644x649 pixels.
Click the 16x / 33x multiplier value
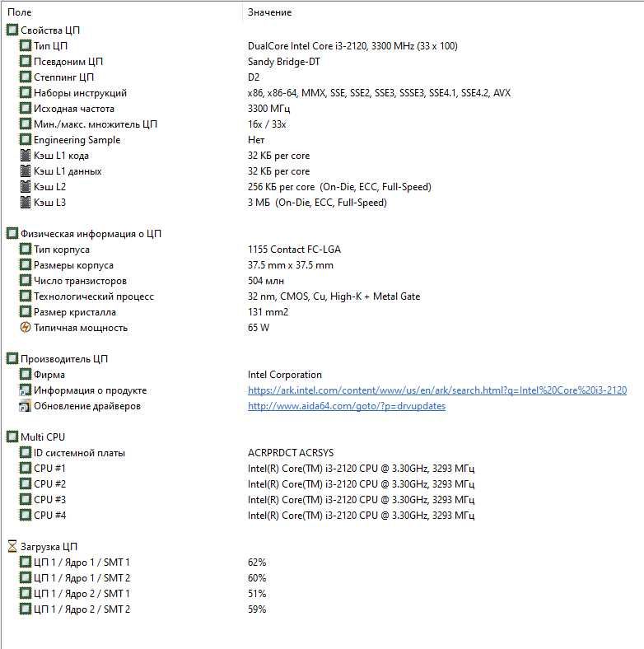point(267,124)
